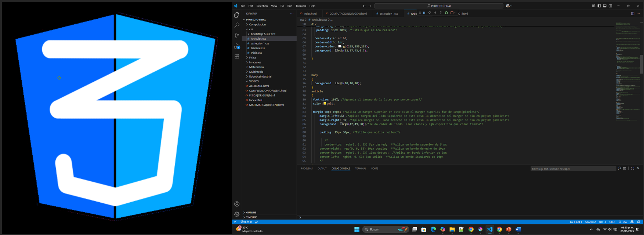Expand the Matematica folder

point(269,67)
